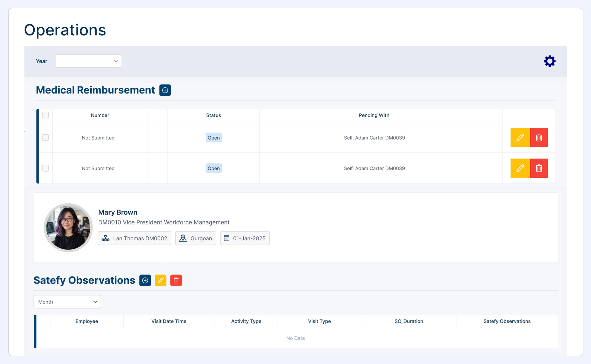Click the Visit Date Time column header

[x=169, y=321]
